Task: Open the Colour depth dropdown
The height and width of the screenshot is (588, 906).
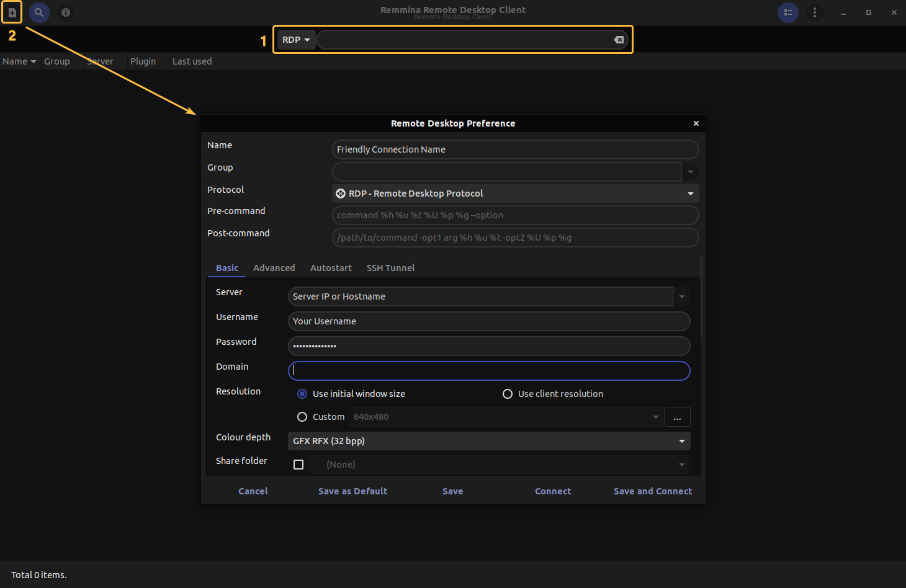Action: pyautogui.click(x=489, y=441)
